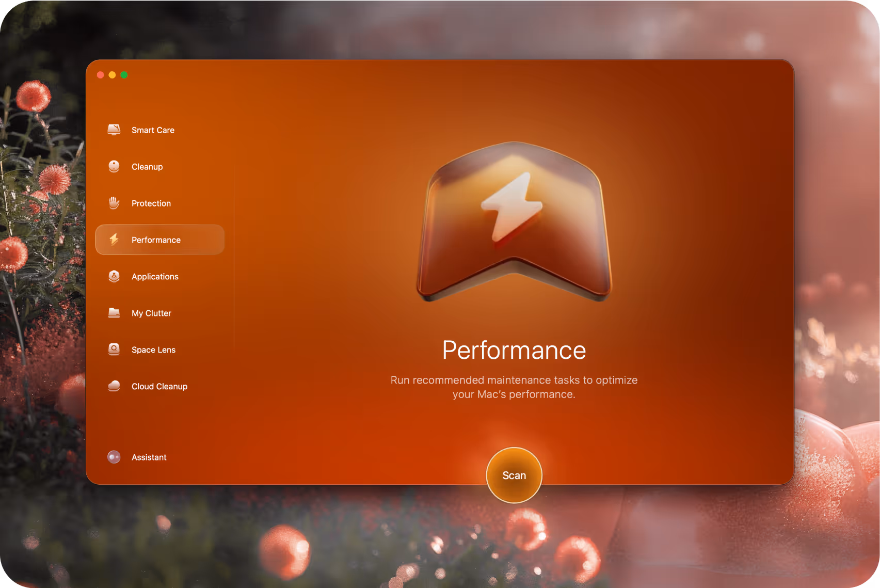Click the large Performance heading

point(514,350)
